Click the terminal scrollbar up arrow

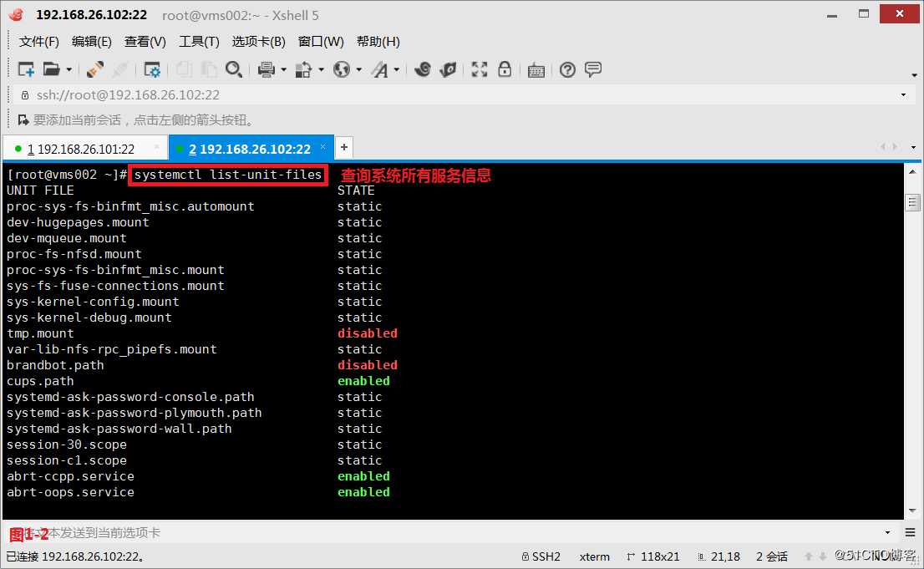[912, 172]
